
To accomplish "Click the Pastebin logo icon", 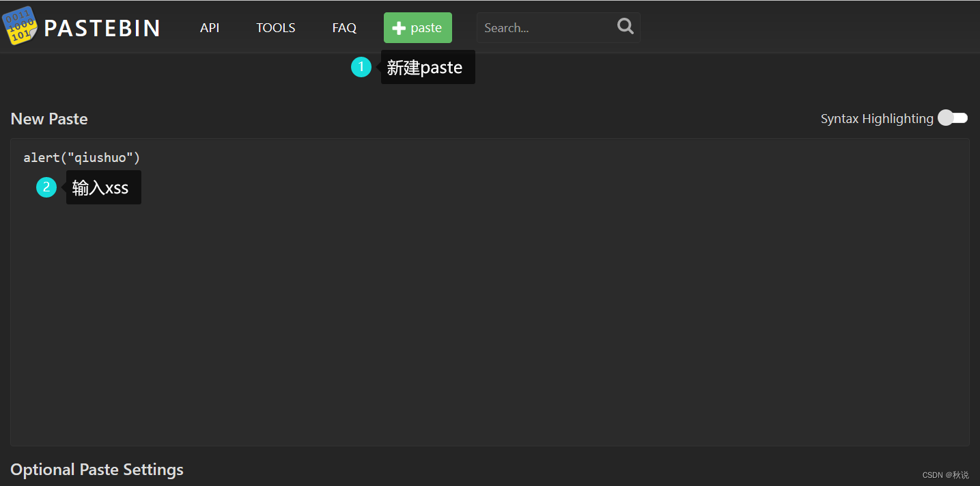I will click(21, 25).
